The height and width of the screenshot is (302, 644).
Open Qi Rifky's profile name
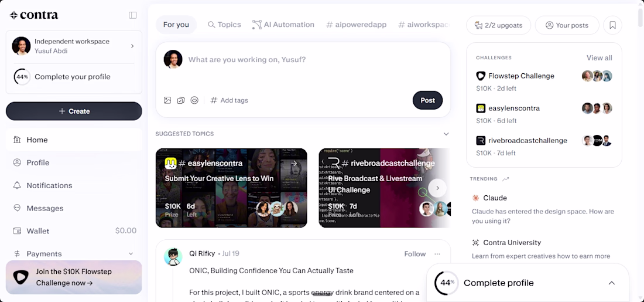202,253
